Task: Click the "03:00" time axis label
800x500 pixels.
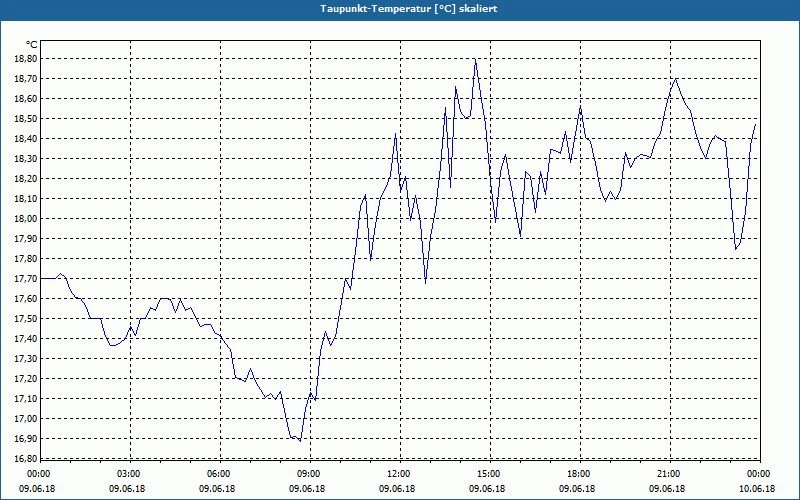Action: 130,474
